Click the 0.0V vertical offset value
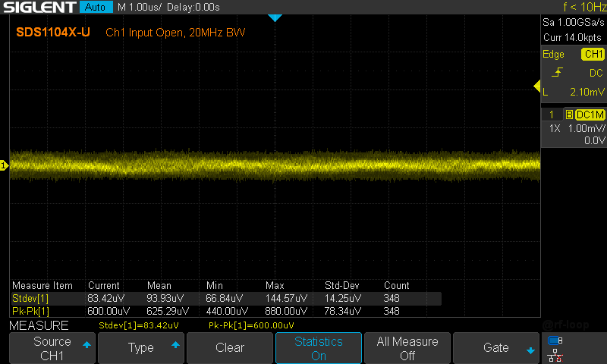This screenshot has height=364, width=607. pos(594,140)
